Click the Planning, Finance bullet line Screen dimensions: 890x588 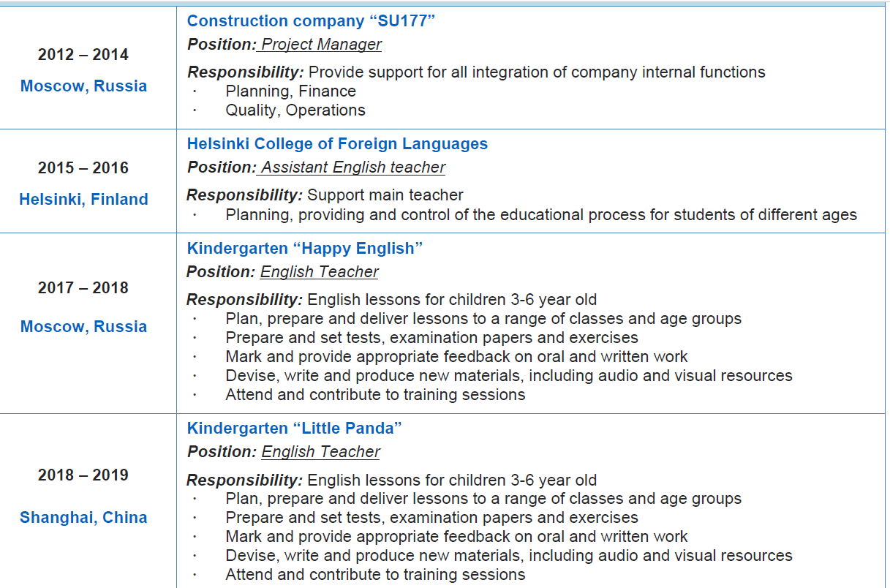pyautogui.click(x=290, y=91)
